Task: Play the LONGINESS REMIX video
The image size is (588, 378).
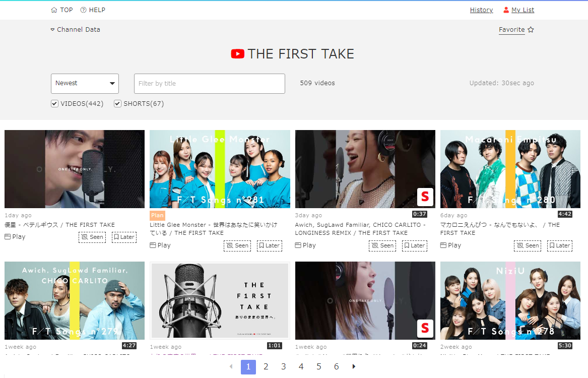Action: (305, 245)
